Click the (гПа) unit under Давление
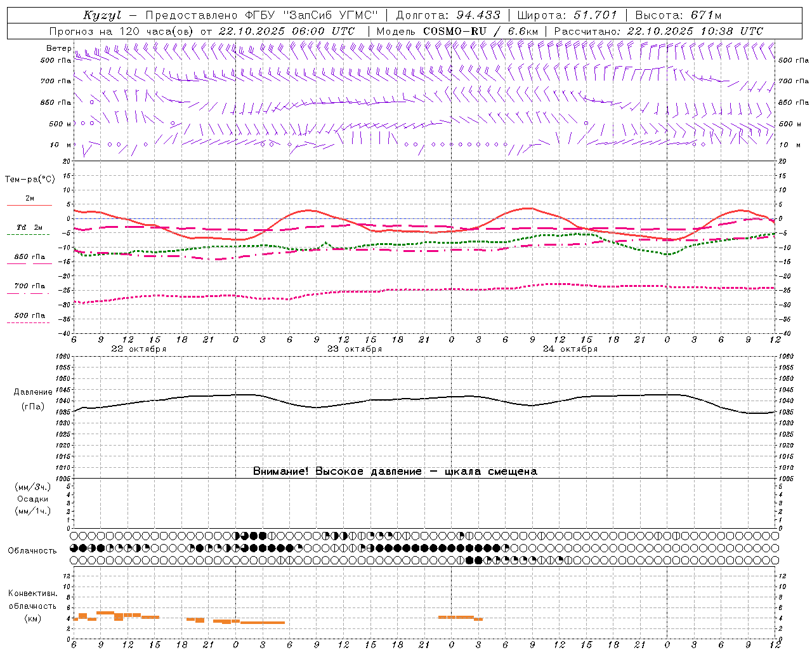 click(33, 407)
